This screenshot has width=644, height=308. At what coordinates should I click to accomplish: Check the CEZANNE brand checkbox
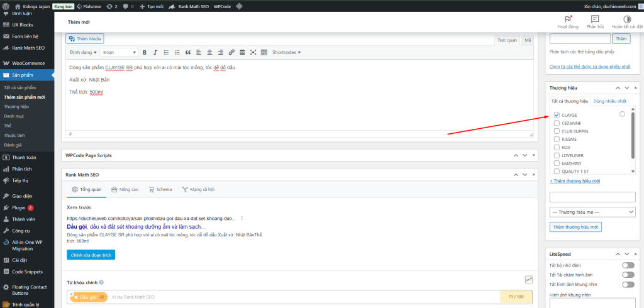tap(557, 123)
